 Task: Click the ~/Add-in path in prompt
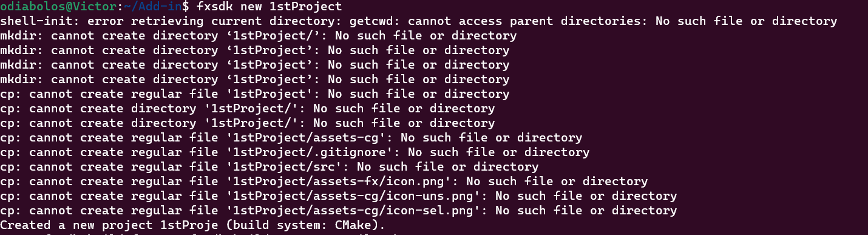154,7
